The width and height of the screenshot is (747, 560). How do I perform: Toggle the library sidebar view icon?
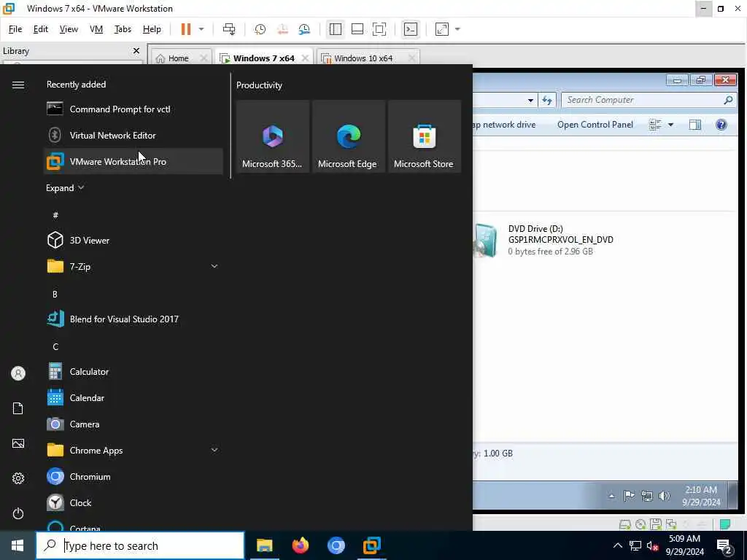336,29
